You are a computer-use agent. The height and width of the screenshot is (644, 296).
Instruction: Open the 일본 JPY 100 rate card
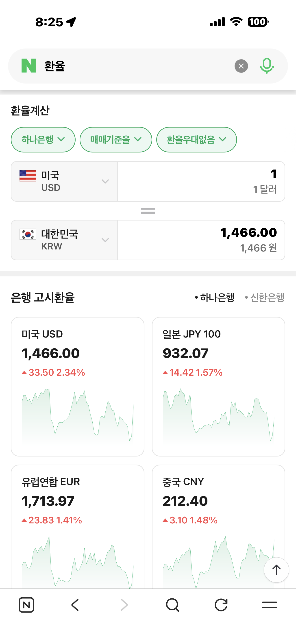tap(218, 386)
